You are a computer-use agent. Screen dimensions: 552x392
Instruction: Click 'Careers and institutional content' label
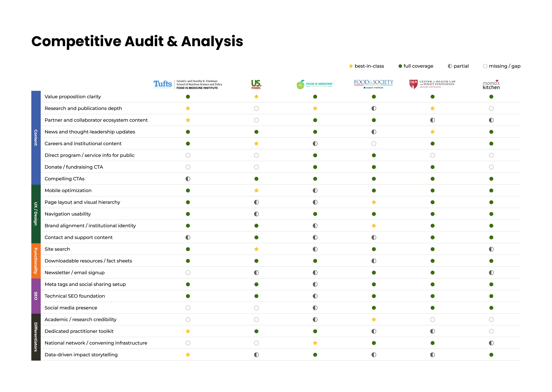click(x=83, y=143)
